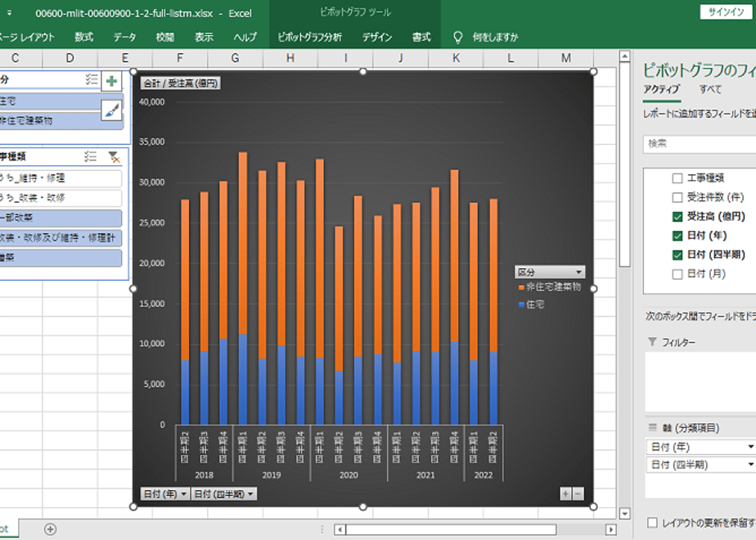This screenshot has width=756, height=540.
Task: Open the 日付 (年) axis field button on chart
Action: 165,493
